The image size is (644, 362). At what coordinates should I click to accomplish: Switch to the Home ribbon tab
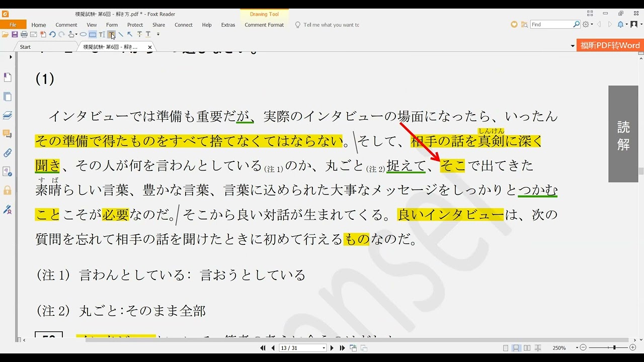coord(39,25)
